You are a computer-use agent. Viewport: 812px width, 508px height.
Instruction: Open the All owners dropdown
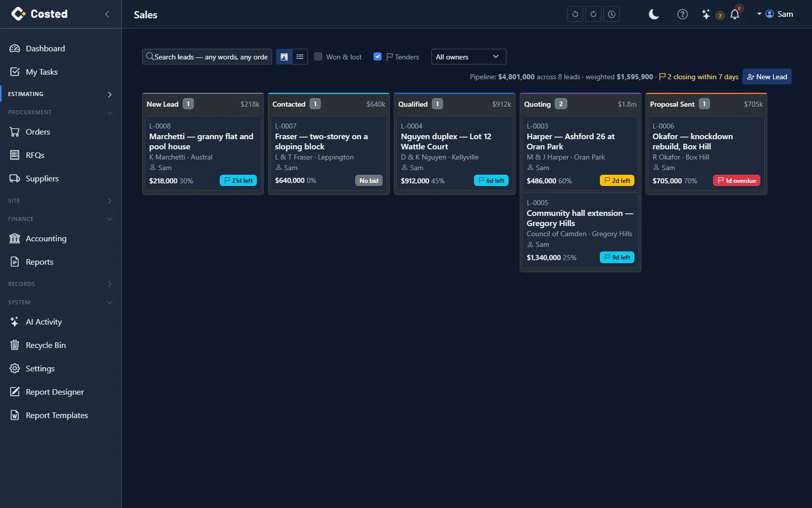(x=468, y=57)
